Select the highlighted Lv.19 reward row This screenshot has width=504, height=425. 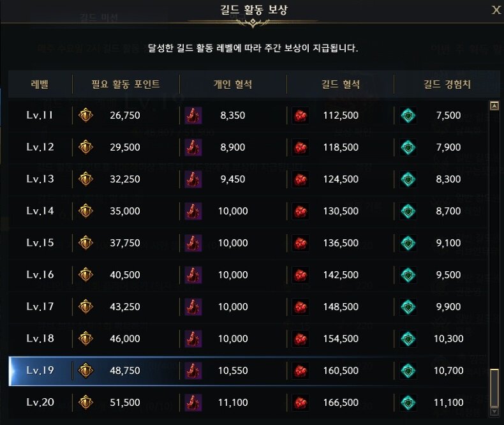(x=249, y=371)
